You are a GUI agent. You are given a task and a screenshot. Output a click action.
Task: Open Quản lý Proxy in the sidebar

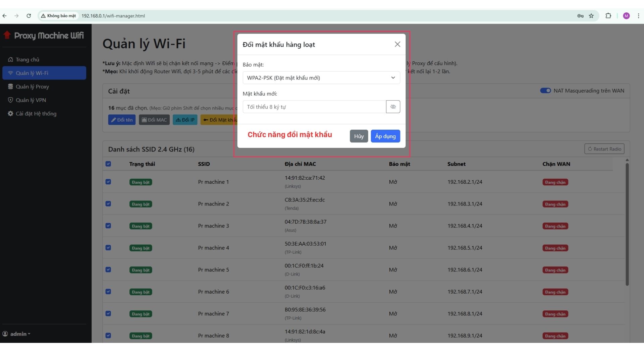point(44,86)
